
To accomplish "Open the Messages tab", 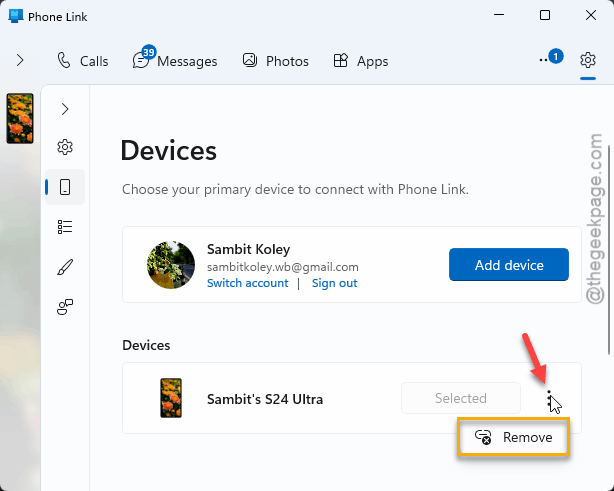I will pos(175,61).
